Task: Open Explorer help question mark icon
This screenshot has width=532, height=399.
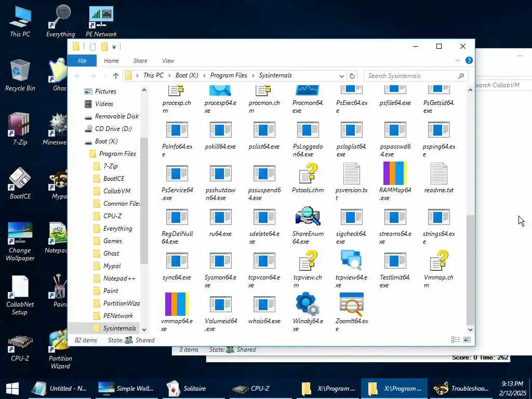Action: (469, 60)
